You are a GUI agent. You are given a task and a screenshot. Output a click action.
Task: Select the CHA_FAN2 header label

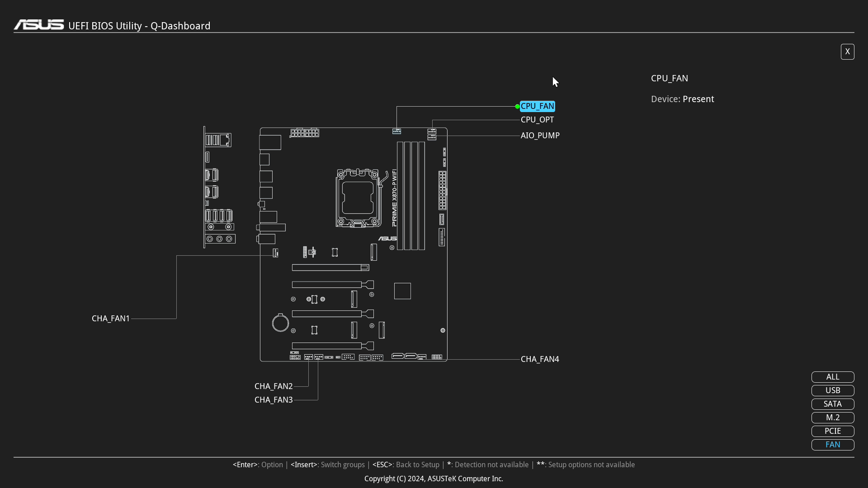coord(274,386)
